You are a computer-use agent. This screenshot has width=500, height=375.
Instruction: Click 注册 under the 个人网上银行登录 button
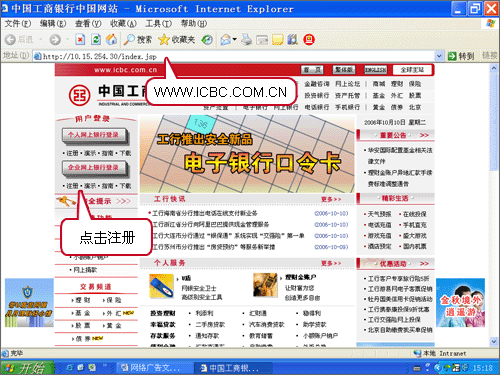[x=72, y=153]
